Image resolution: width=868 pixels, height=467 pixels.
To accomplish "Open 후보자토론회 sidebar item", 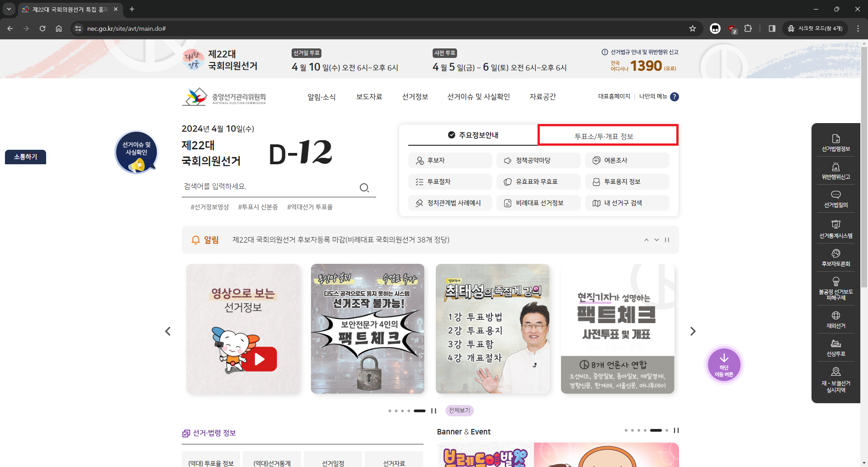I will tap(835, 258).
